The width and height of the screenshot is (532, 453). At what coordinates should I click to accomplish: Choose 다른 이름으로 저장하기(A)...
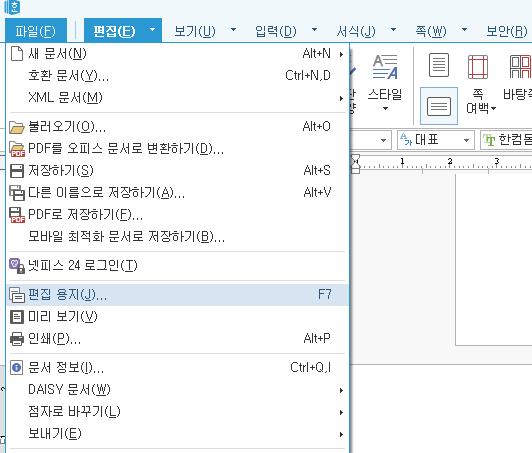click(x=177, y=192)
